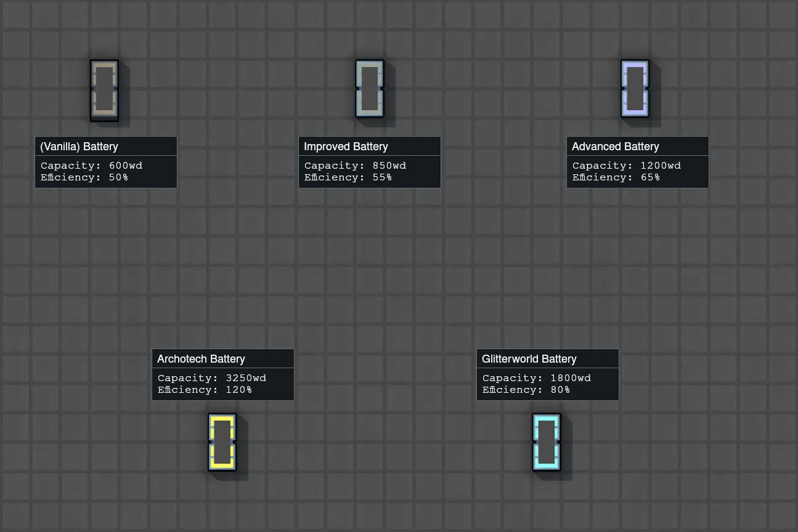Click the "Capacity: 1800wd" text
Image resolution: width=798 pixels, height=532 pixels.
(x=536, y=378)
